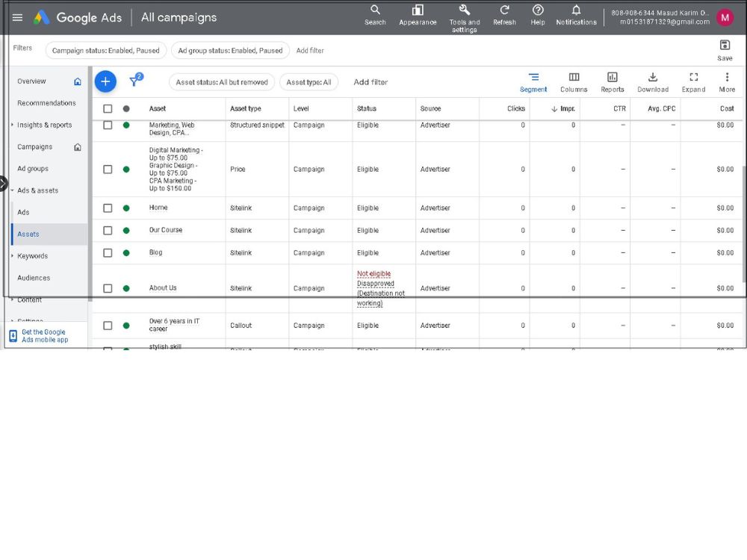Toggle status dot of Home sitelink
This screenshot has width=747, height=560.
pos(126,208)
